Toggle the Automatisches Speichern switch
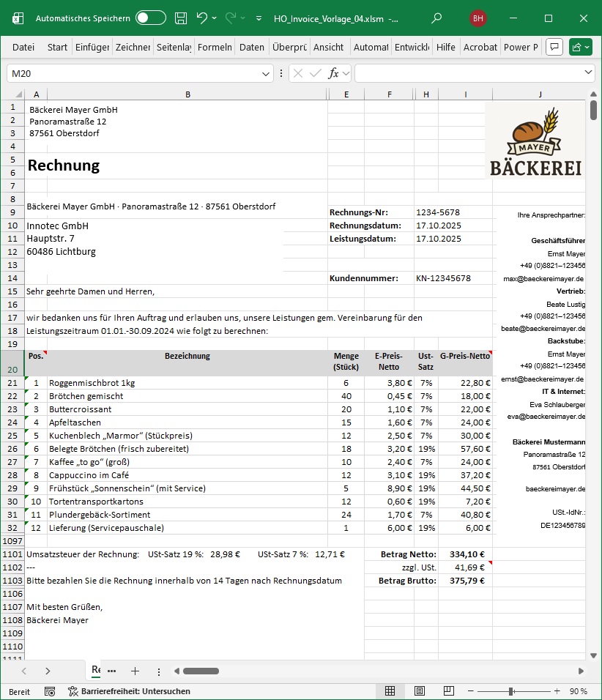The image size is (602, 700). pos(150,18)
